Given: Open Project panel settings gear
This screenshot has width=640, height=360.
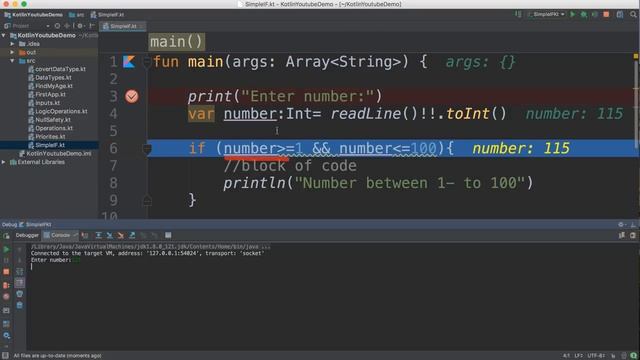Looking at the screenshot, I should pyautogui.click(x=80, y=26).
